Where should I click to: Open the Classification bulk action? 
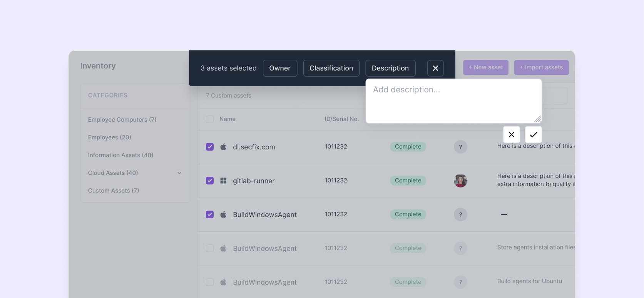point(331,68)
